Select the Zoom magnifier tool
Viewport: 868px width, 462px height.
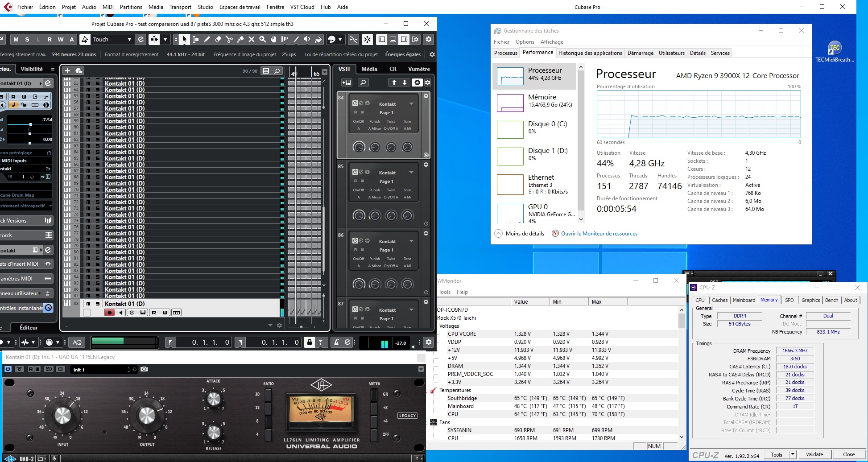tap(263, 40)
